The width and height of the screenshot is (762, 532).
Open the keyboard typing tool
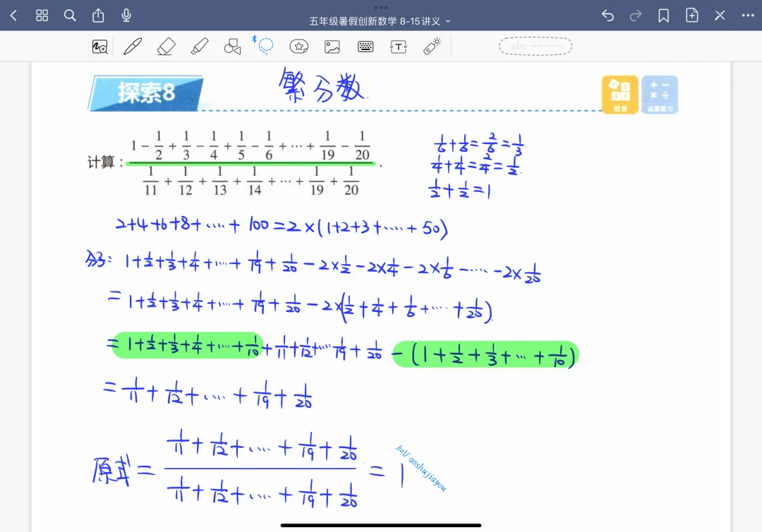click(365, 47)
